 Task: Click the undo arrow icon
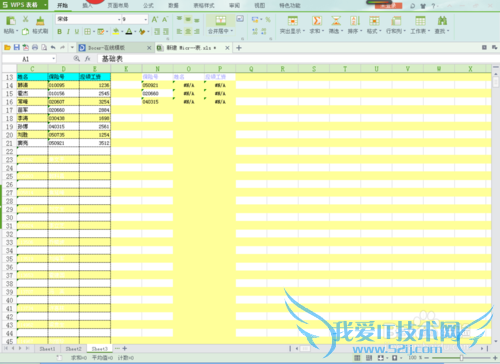[x=53, y=48]
